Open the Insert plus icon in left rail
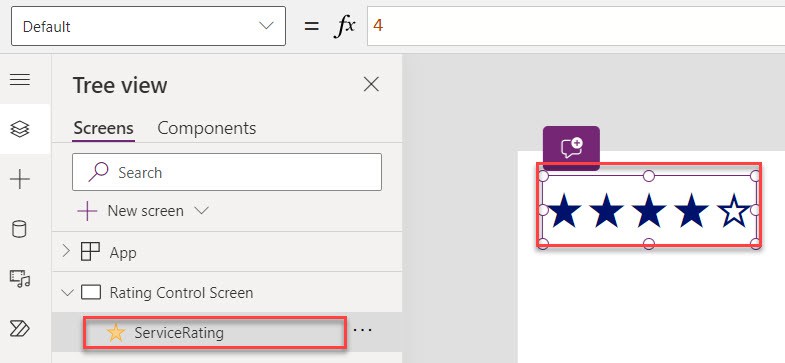785x363 pixels. click(x=20, y=179)
